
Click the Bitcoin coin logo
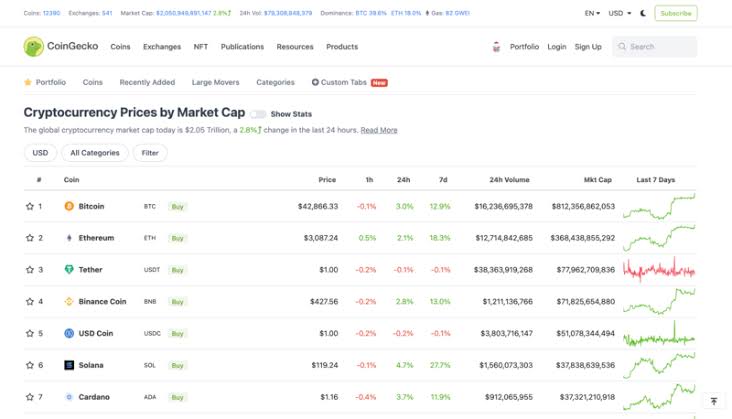point(69,206)
